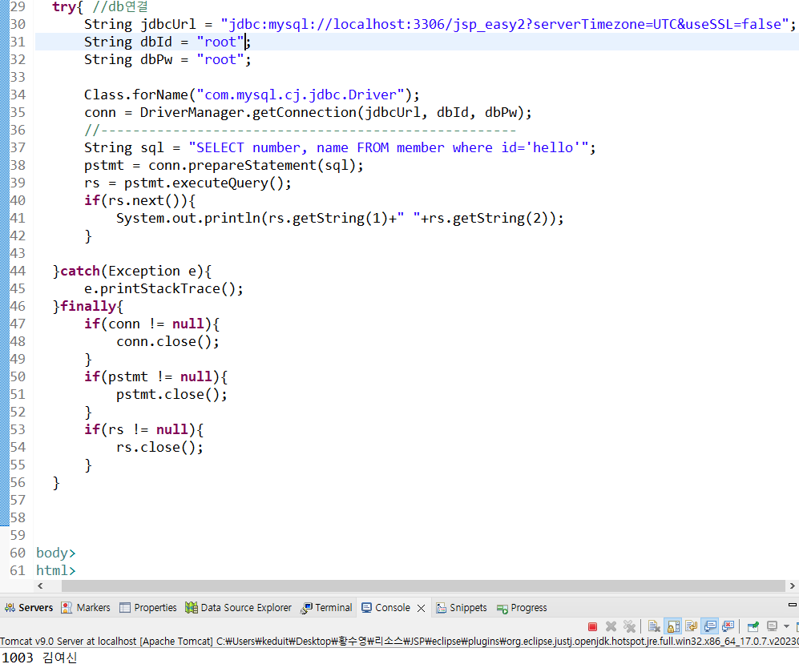Image resolution: width=799 pixels, height=672 pixels.
Task: Click the editor horizontal scrollbar thumb
Action: (423, 586)
